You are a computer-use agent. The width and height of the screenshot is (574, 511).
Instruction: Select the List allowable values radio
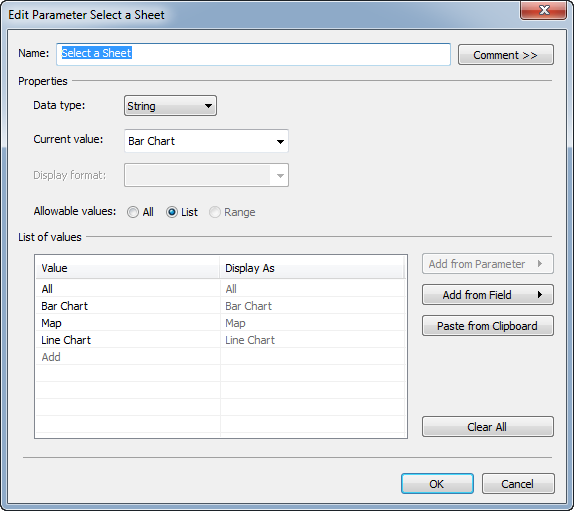(x=172, y=212)
